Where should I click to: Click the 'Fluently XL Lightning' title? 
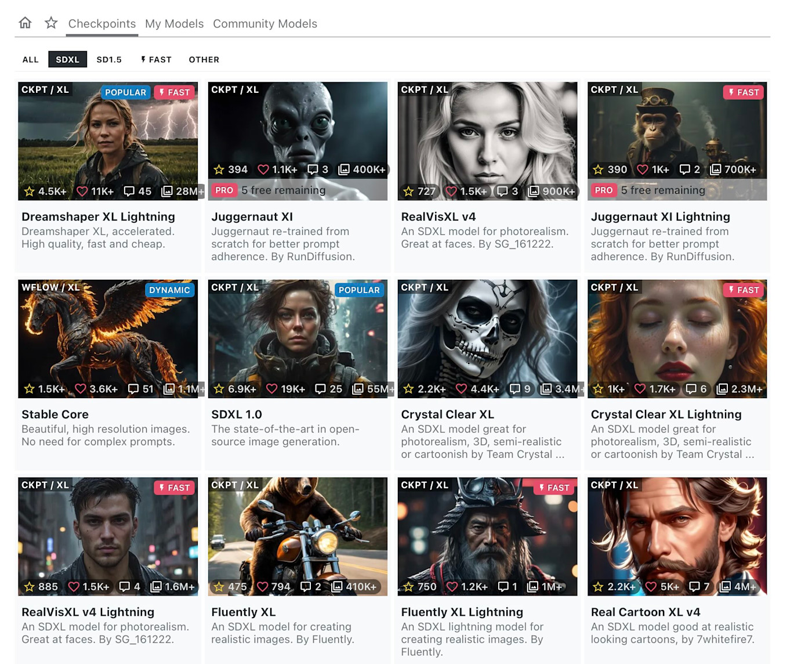pyautogui.click(x=462, y=612)
